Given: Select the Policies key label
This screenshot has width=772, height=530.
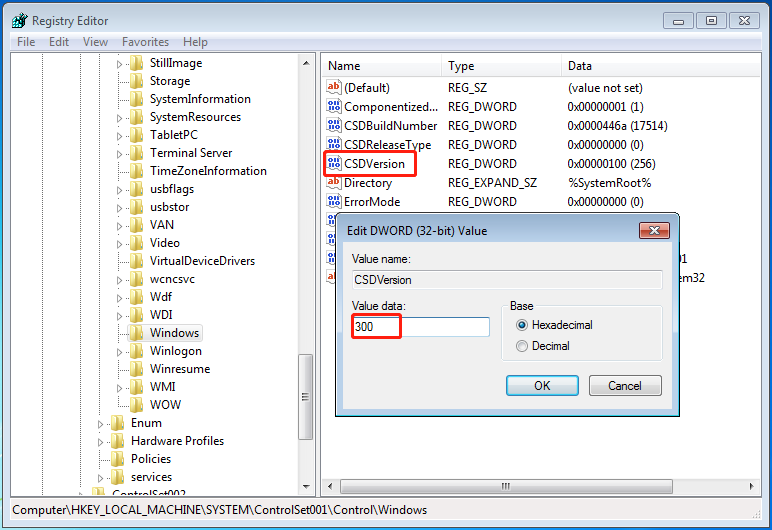Looking at the screenshot, I should [151, 459].
